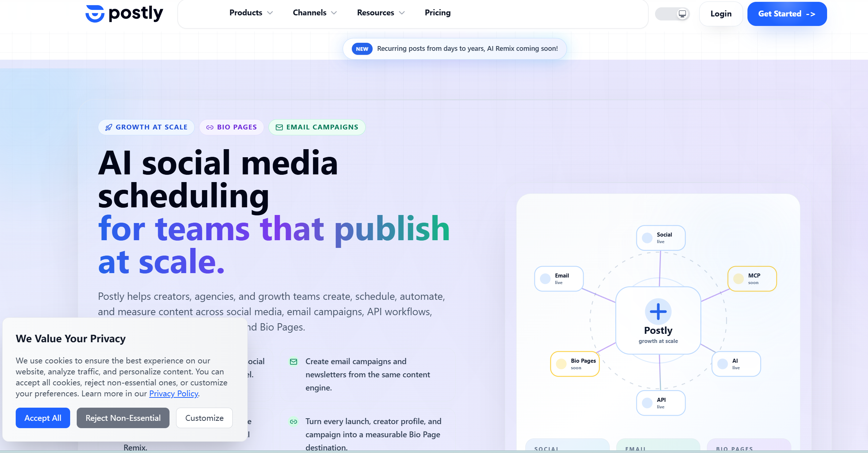
Task: Click the MCP node label in diagram
Action: click(x=754, y=276)
